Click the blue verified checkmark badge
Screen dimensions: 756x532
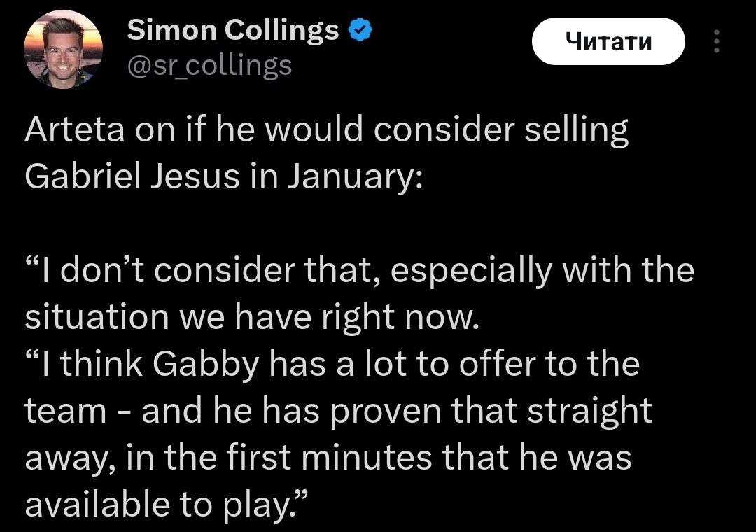(360, 31)
